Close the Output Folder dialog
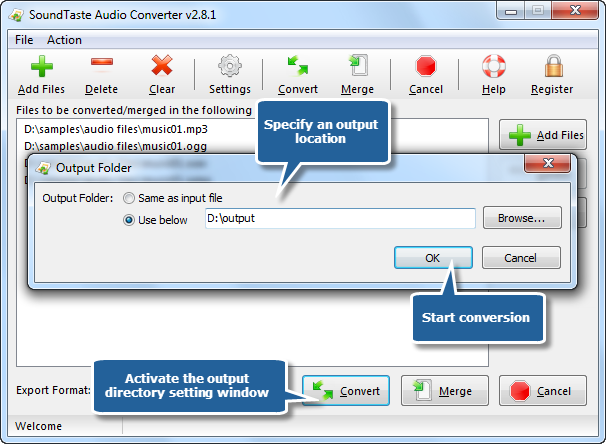 (x=547, y=163)
